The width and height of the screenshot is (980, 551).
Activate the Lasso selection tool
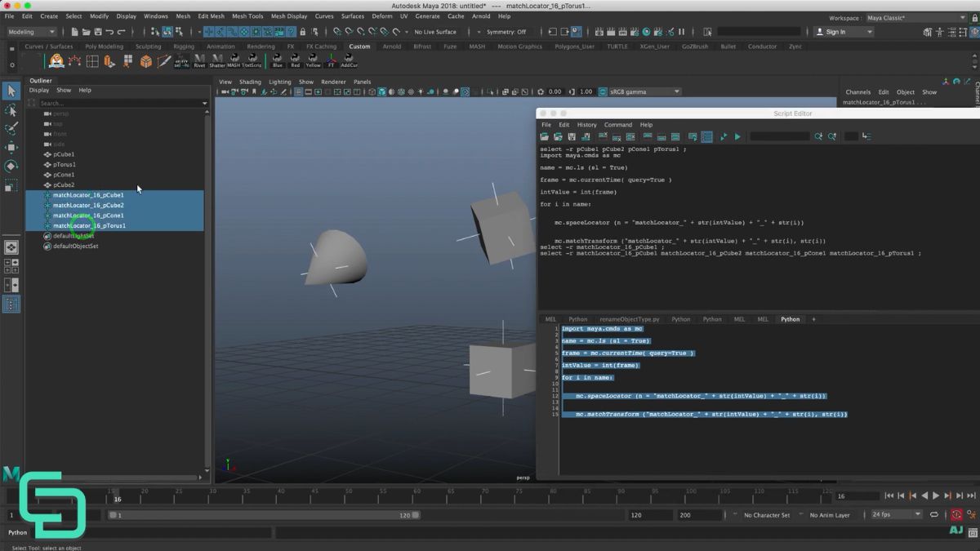[11, 110]
